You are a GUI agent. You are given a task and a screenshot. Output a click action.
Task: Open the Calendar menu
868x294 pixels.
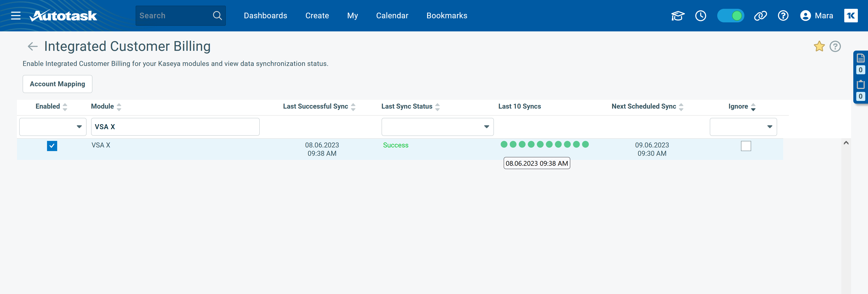pos(392,16)
